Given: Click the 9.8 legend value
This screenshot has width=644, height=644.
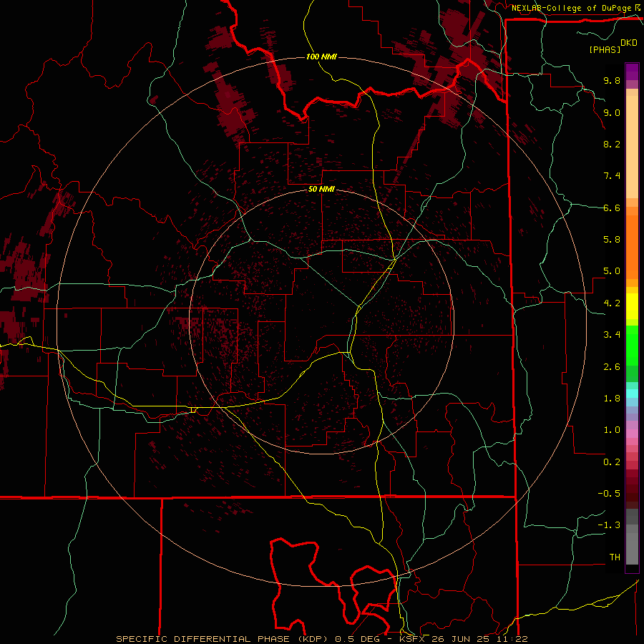Looking at the screenshot, I should click(612, 80).
